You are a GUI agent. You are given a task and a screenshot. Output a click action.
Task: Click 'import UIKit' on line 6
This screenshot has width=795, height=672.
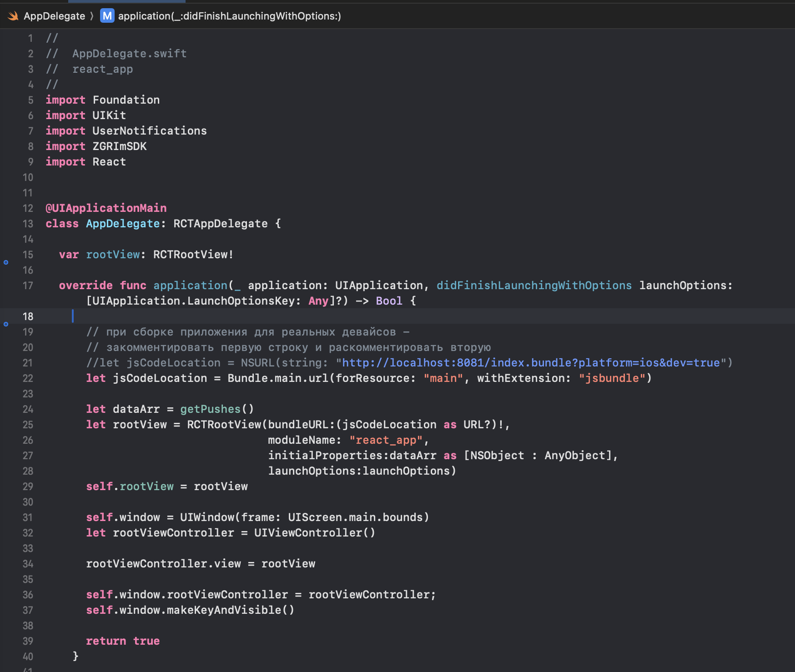pos(86,115)
